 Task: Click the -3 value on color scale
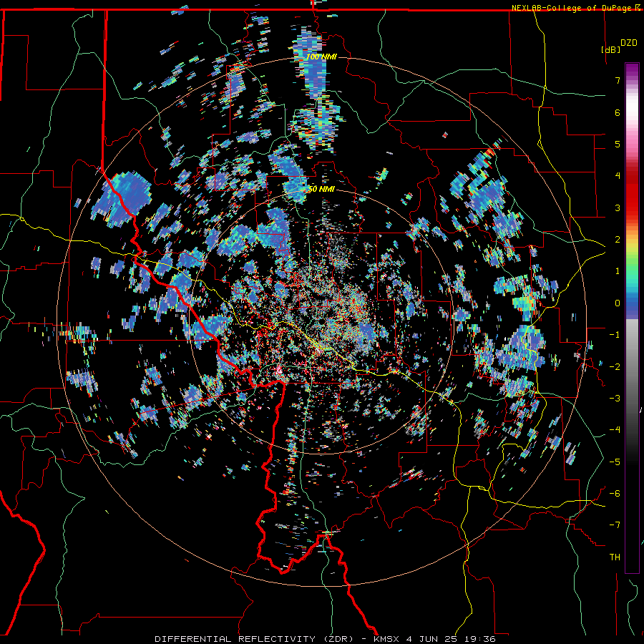tap(615, 399)
